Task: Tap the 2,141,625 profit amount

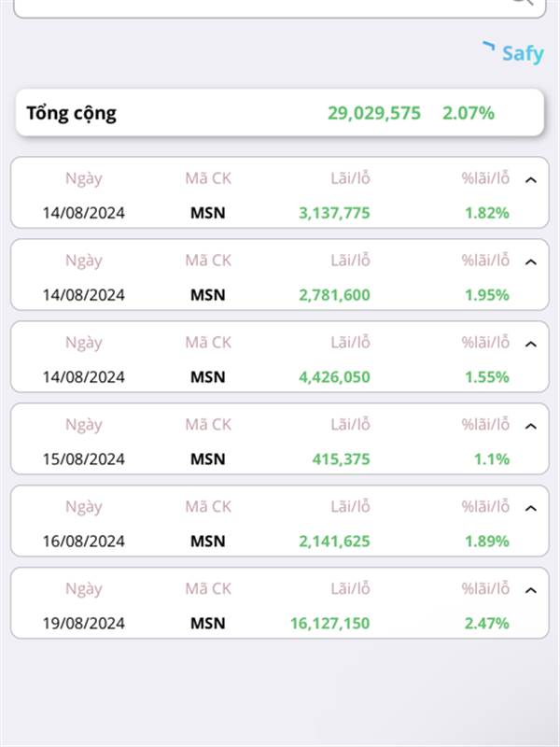Action: tap(334, 542)
